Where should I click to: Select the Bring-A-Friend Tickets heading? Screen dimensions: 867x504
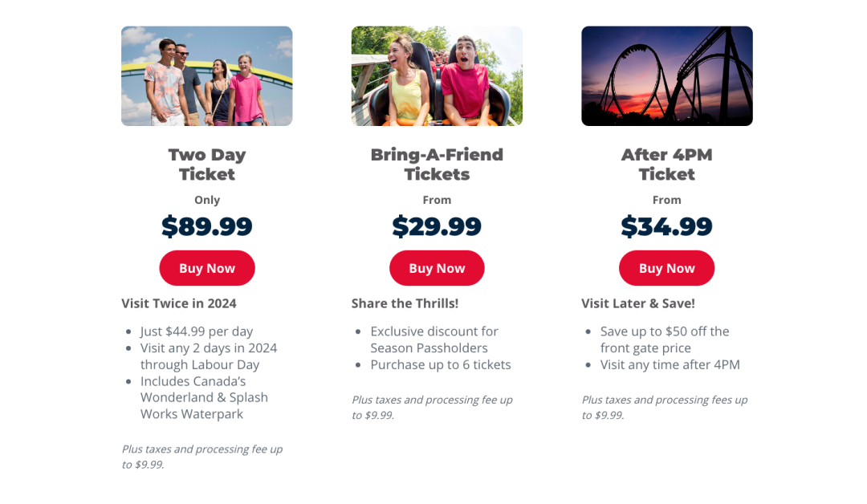(x=437, y=165)
